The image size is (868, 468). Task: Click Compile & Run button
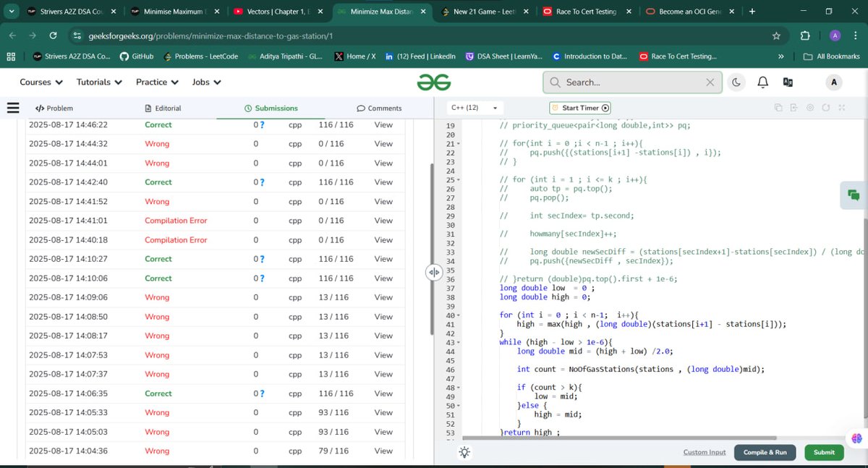(765, 452)
